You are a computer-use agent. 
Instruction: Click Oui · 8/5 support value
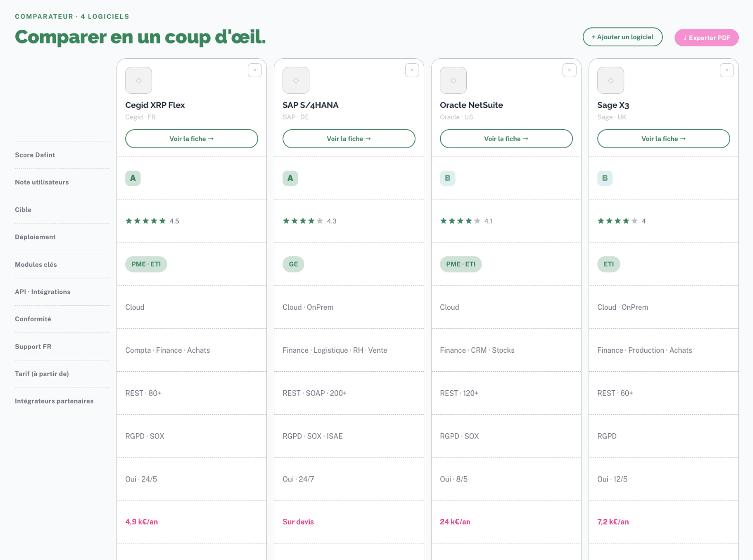(x=454, y=480)
